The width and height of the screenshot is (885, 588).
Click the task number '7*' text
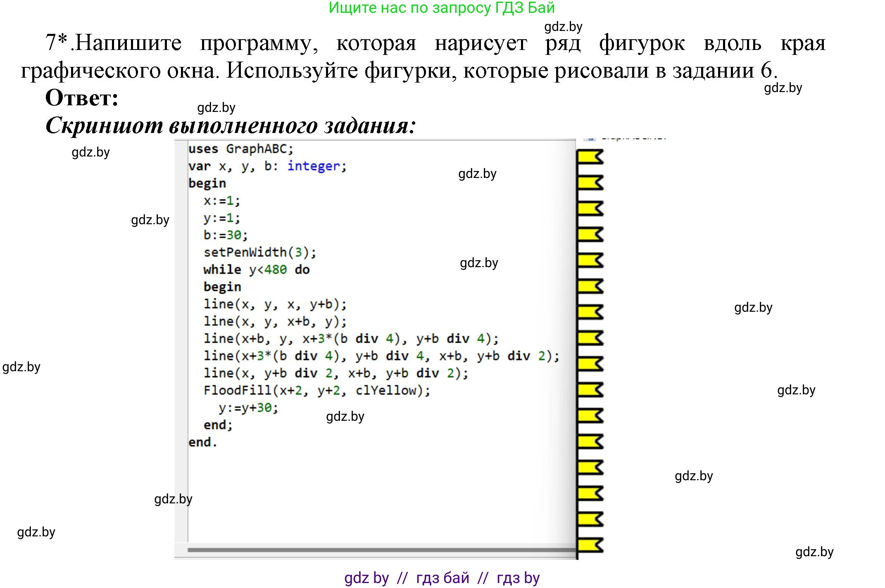56,43
